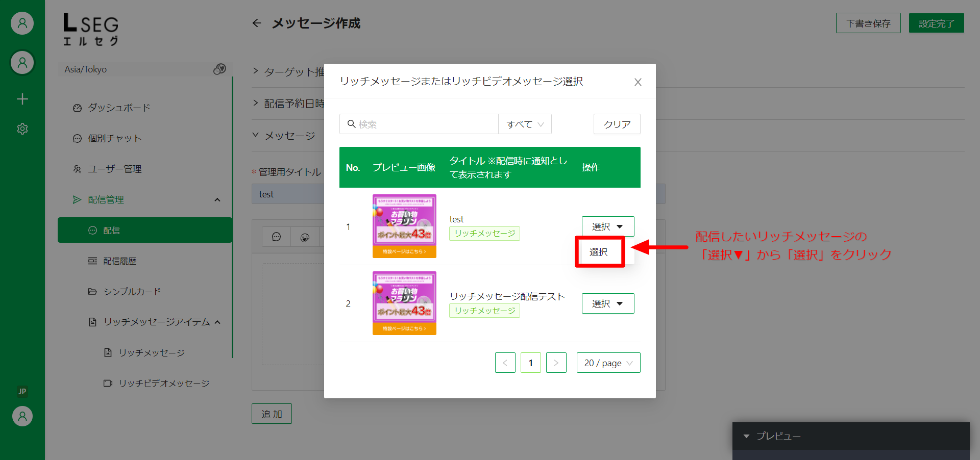Click the 操作 column header
This screenshot has height=460, width=980.
pyautogui.click(x=591, y=167)
